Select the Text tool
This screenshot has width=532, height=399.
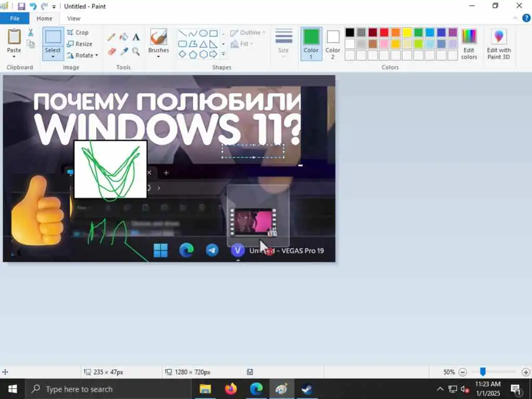[x=136, y=37]
